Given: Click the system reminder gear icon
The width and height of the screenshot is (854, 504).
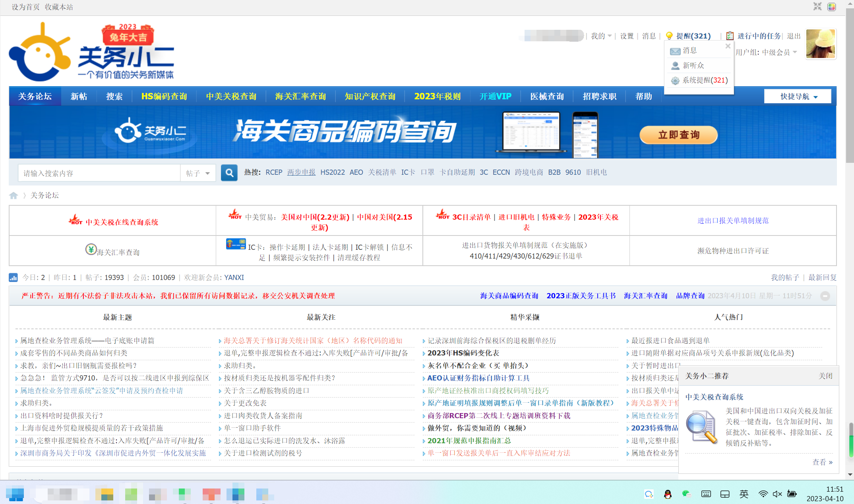Looking at the screenshot, I should (675, 81).
